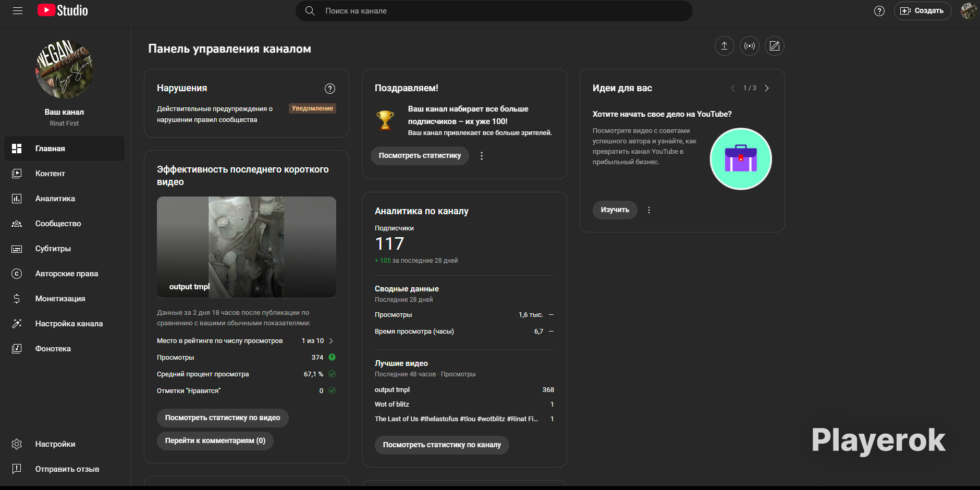Click the Просмотры 1,6 тыс. summary row
Screen dimensions: 980x490
[464, 315]
